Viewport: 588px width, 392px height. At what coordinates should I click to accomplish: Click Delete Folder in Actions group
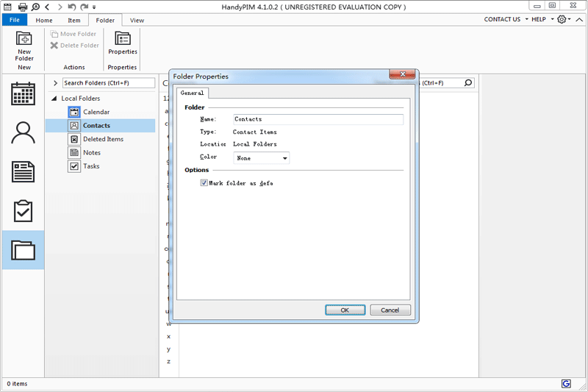coord(75,46)
